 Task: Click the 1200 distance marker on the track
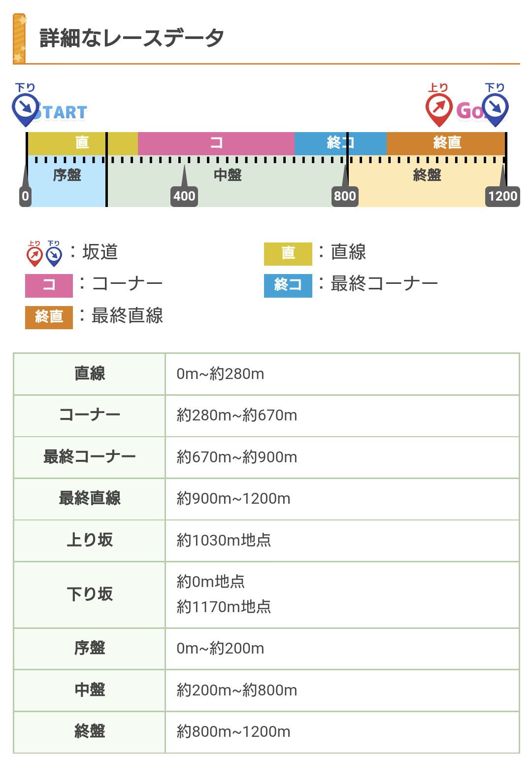coord(502,196)
